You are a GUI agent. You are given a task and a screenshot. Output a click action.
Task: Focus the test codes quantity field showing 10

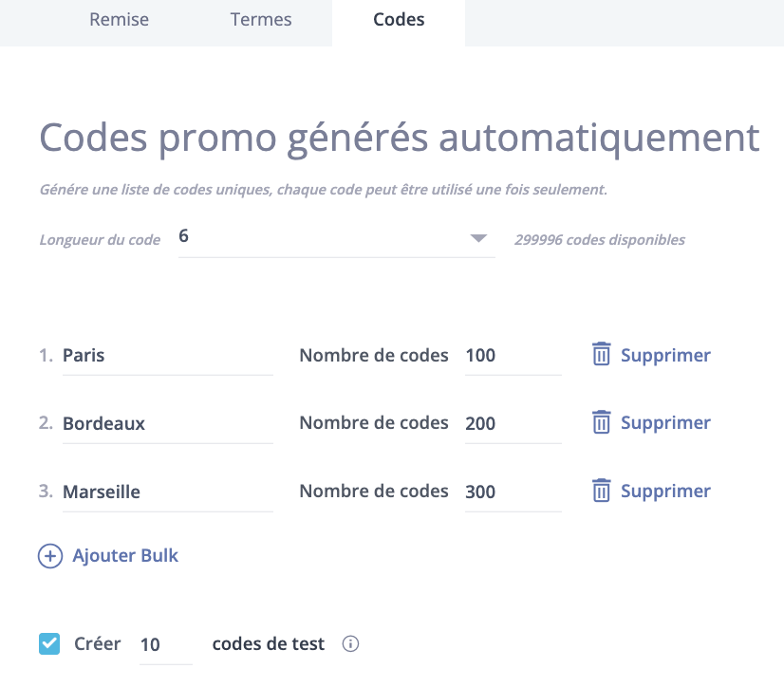165,646
